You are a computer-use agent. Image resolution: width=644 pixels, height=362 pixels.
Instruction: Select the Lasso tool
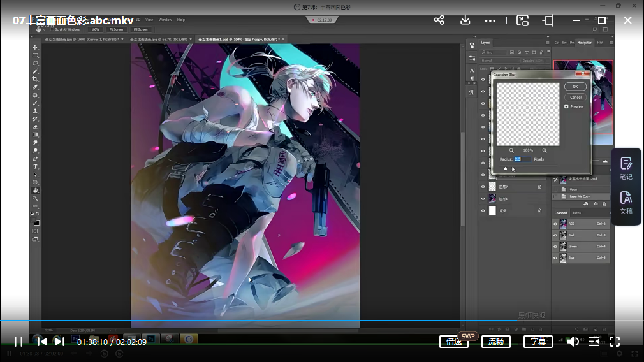(x=35, y=63)
